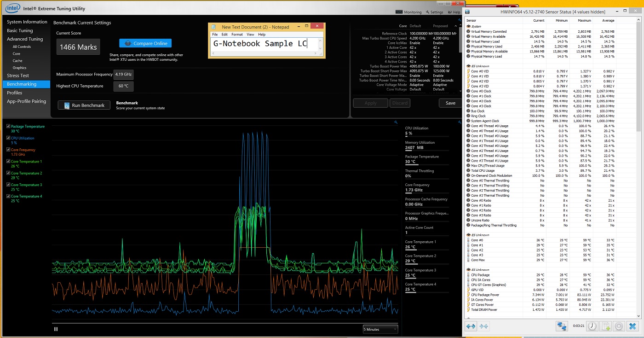
Task: Click HWiNFO collapse columns arrows button
Action: click(483, 326)
